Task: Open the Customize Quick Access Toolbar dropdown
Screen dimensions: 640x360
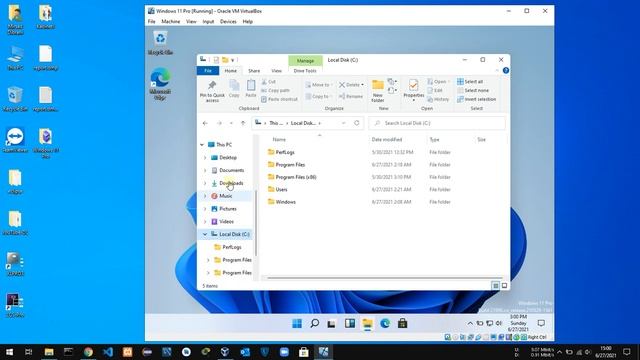Action: (233, 60)
